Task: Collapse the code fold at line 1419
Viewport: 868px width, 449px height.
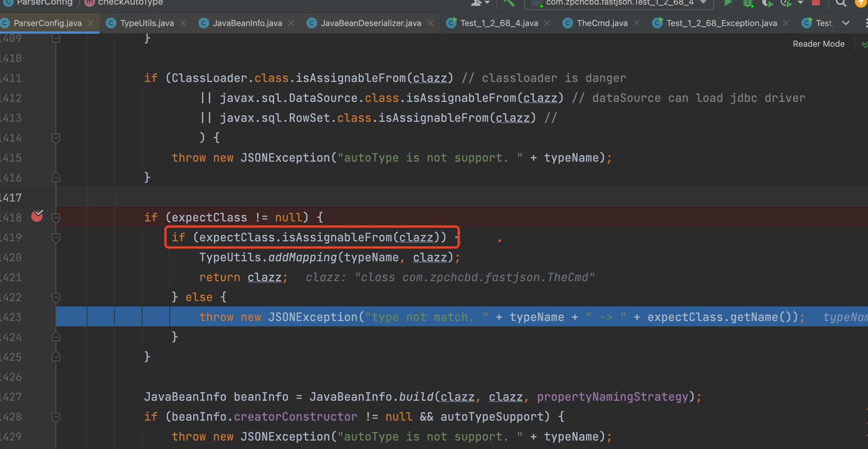Action: coord(56,238)
